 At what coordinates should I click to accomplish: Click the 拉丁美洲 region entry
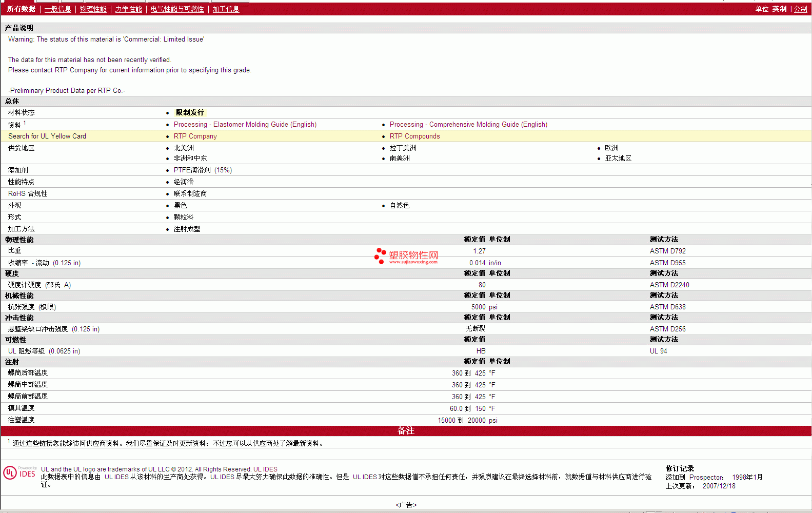[403, 148]
